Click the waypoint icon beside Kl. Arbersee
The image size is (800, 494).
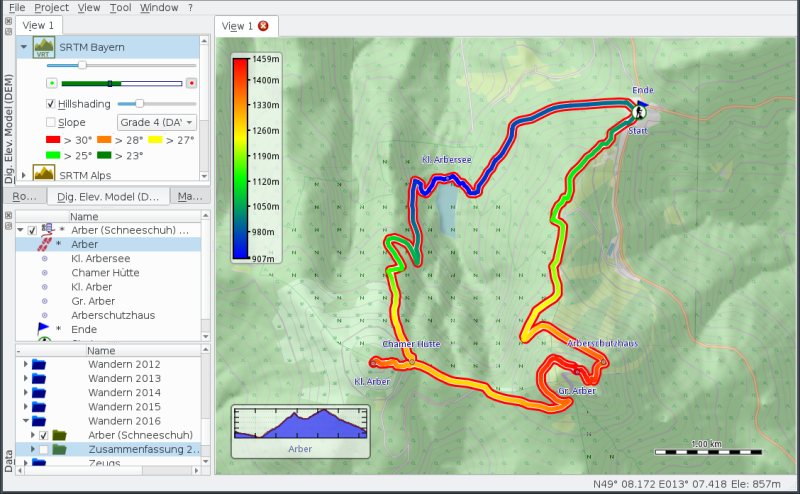click(x=44, y=259)
